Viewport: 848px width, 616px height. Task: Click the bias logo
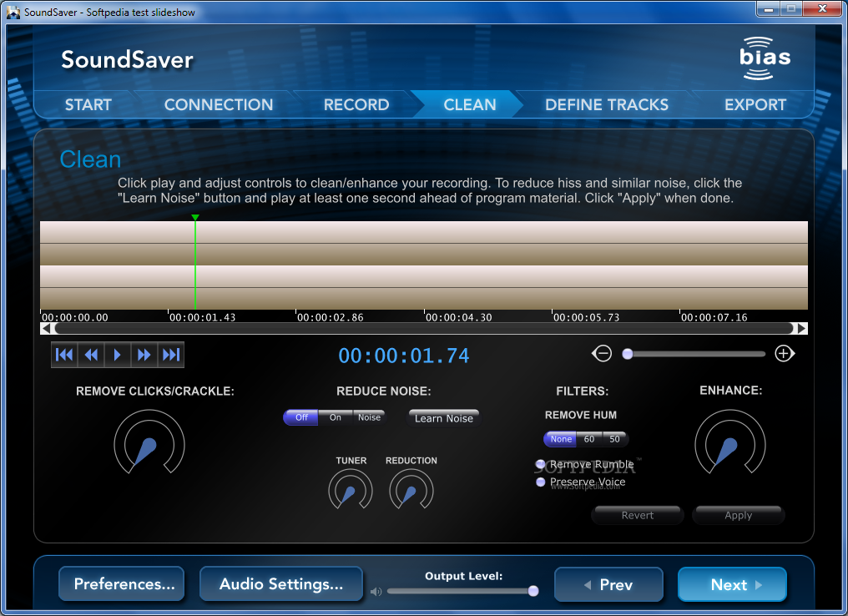click(x=765, y=58)
